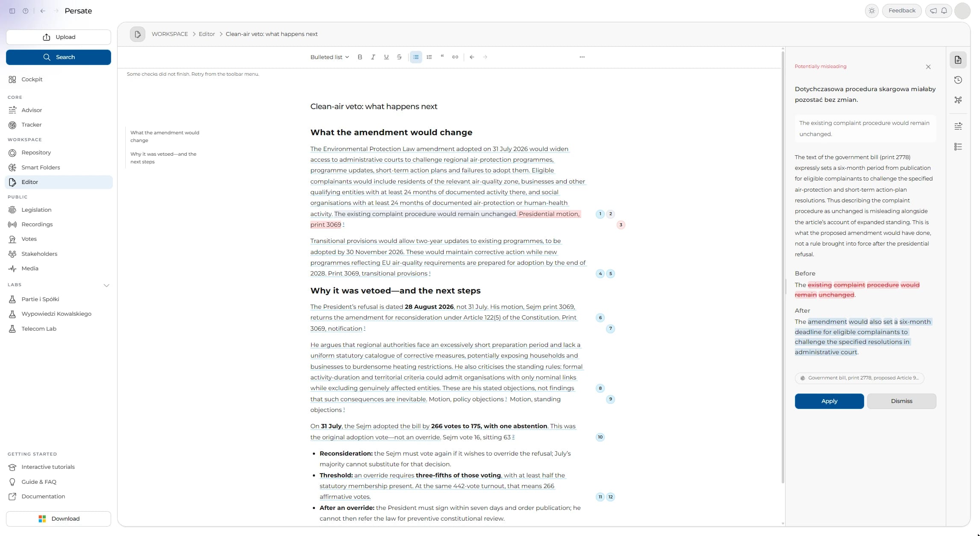This screenshot has height=536, width=980.
Task: Click the undo arrow in editor toolbar
Action: pyautogui.click(x=472, y=57)
